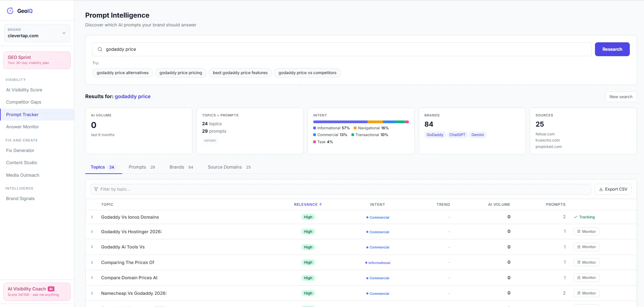The image size is (644, 307).
Task: Click the Navigational 16% legend swatch
Action: click(x=355, y=128)
